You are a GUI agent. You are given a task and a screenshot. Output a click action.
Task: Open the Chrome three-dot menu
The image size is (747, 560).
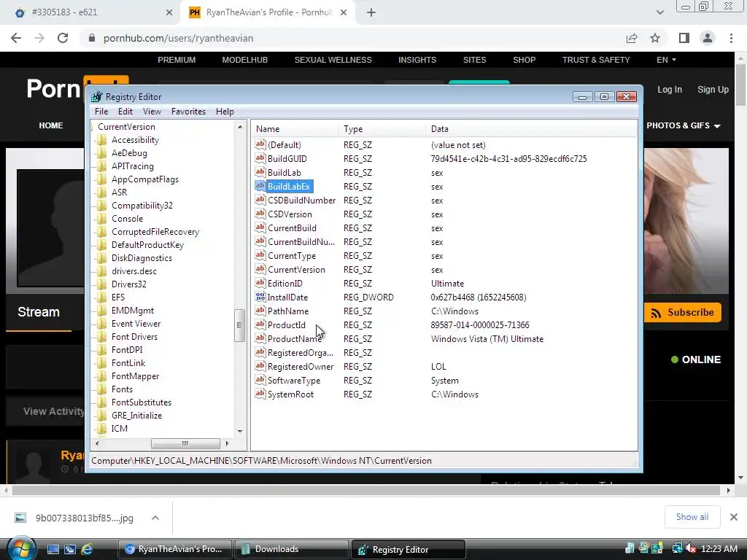[731, 38]
